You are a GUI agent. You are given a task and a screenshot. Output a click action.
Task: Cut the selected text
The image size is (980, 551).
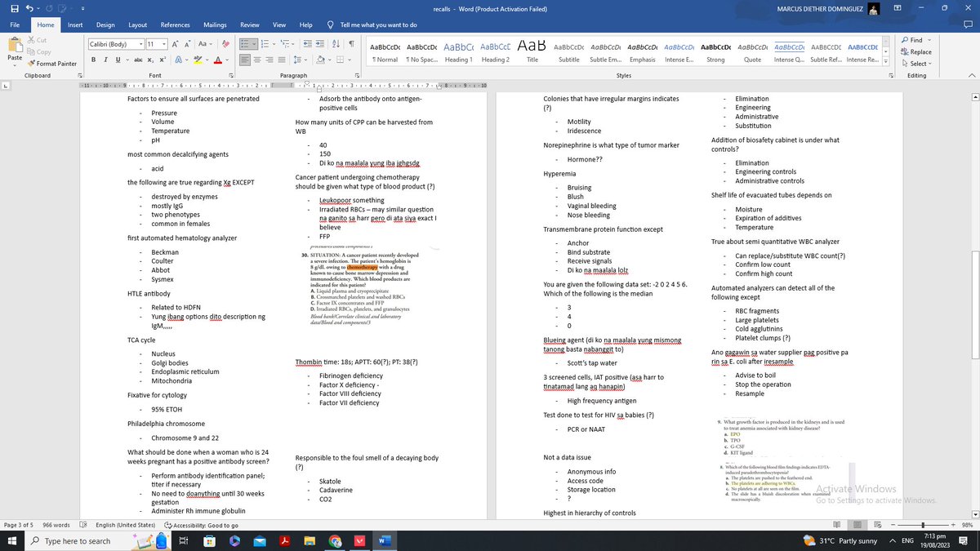[x=37, y=40]
